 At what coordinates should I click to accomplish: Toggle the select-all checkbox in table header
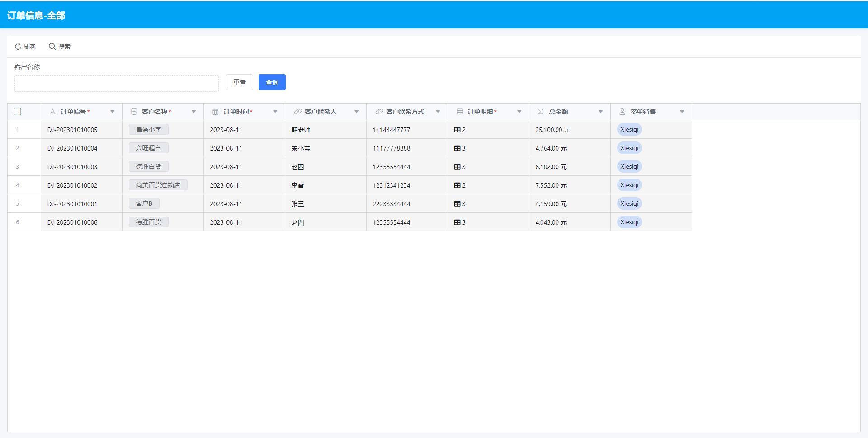coord(18,112)
